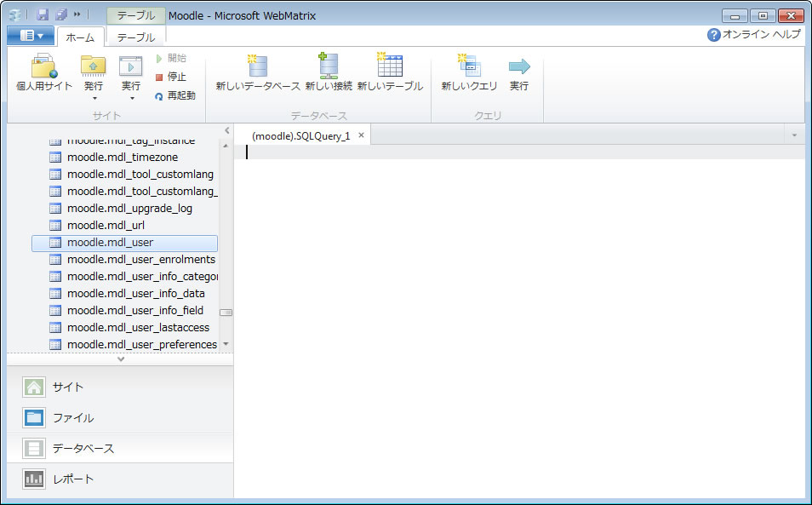Switch to the テーブル ribbon tab
This screenshot has height=505, width=812.
pyautogui.click(x=135, y=37)
